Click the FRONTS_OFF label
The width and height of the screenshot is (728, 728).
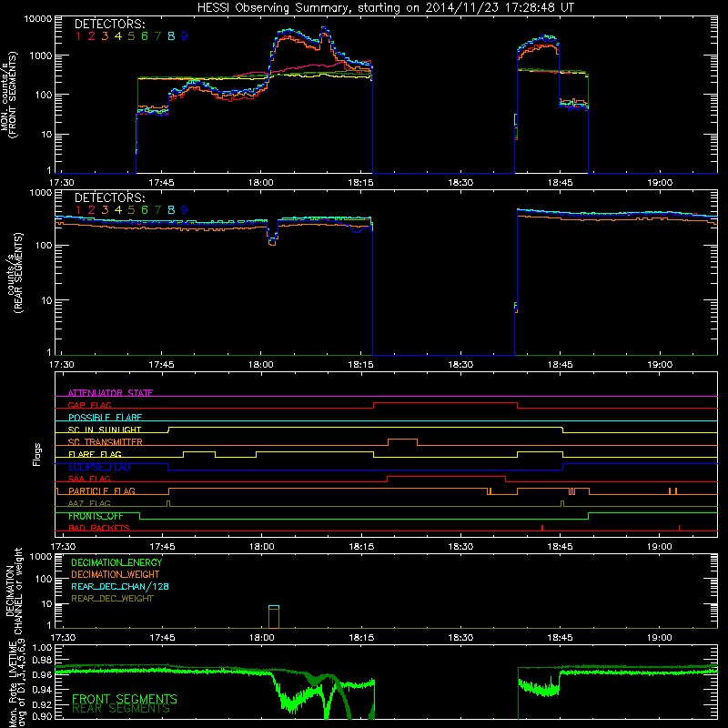[x=96, y=516]
